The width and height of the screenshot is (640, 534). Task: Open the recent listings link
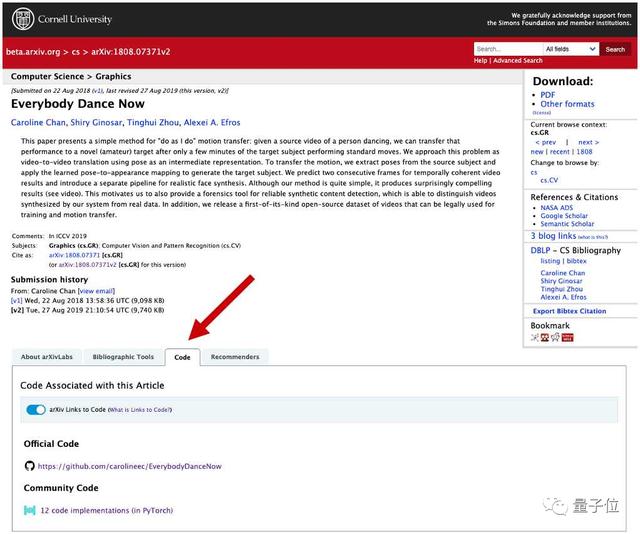(559, 151)
